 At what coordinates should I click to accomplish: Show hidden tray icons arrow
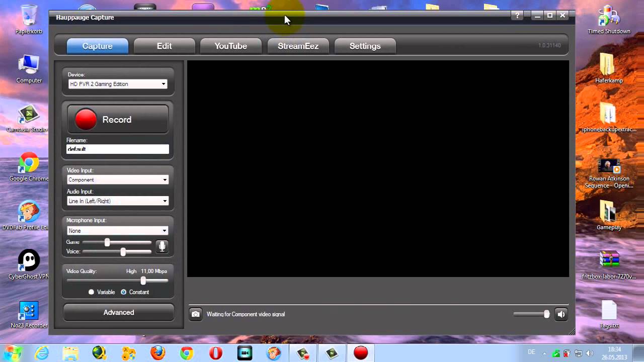[x=544, y=354]
